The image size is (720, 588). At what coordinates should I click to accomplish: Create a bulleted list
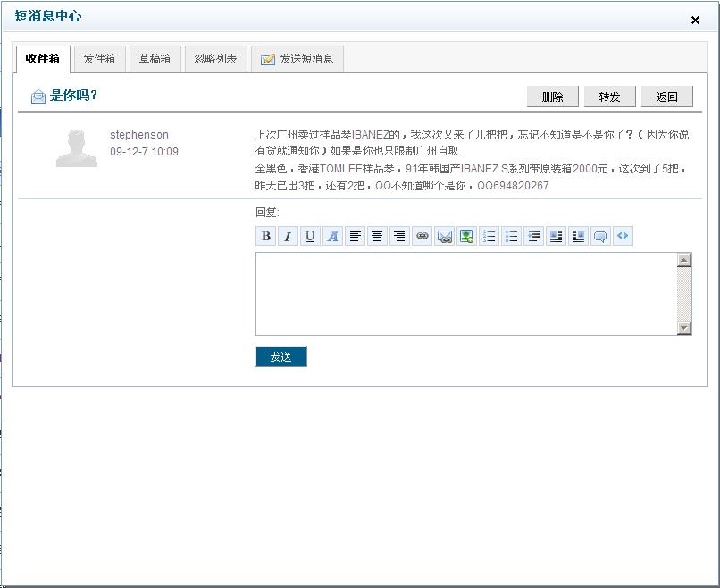(511, 237)
